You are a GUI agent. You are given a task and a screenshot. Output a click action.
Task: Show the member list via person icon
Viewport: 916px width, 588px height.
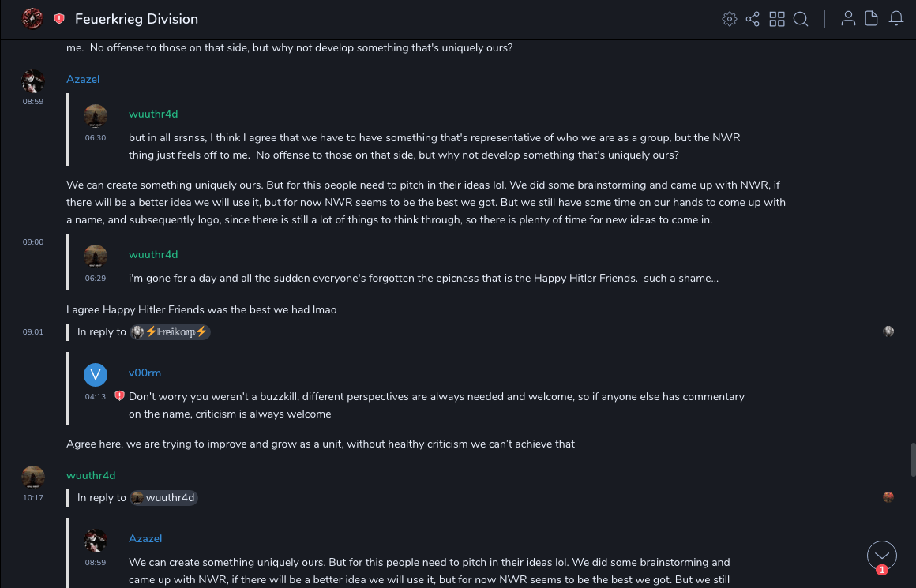click(848, 19)
